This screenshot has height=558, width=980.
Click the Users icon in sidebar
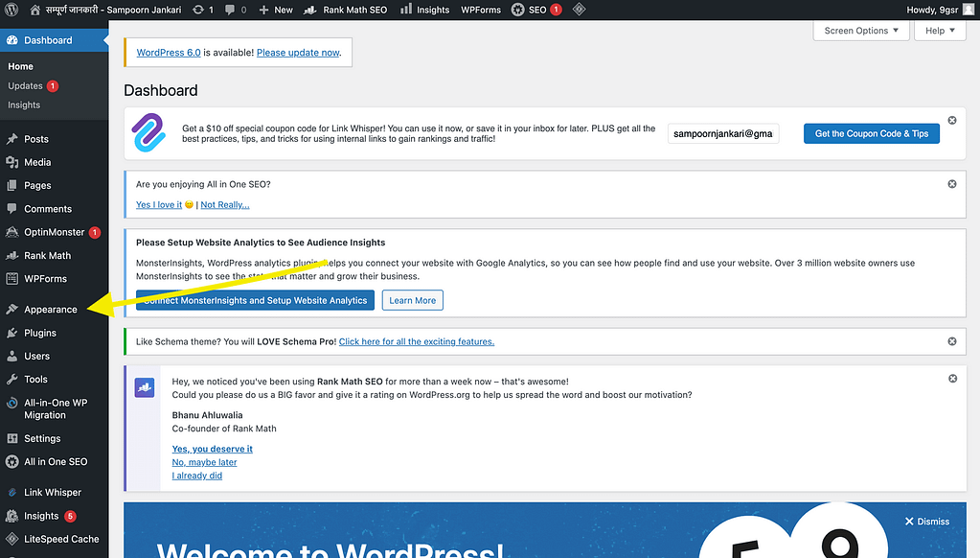point(11,356)
